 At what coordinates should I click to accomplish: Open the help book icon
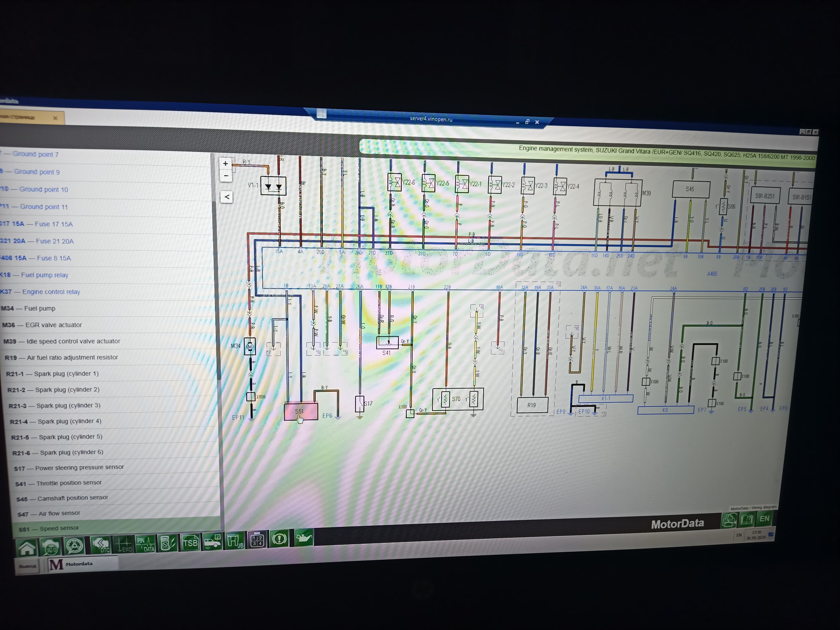coord(747,519)
